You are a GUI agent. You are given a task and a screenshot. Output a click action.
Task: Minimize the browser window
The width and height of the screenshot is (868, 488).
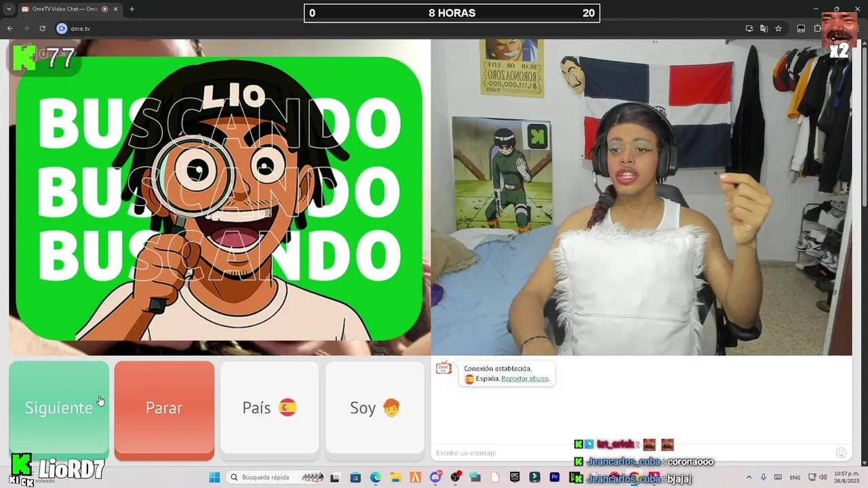816,9
